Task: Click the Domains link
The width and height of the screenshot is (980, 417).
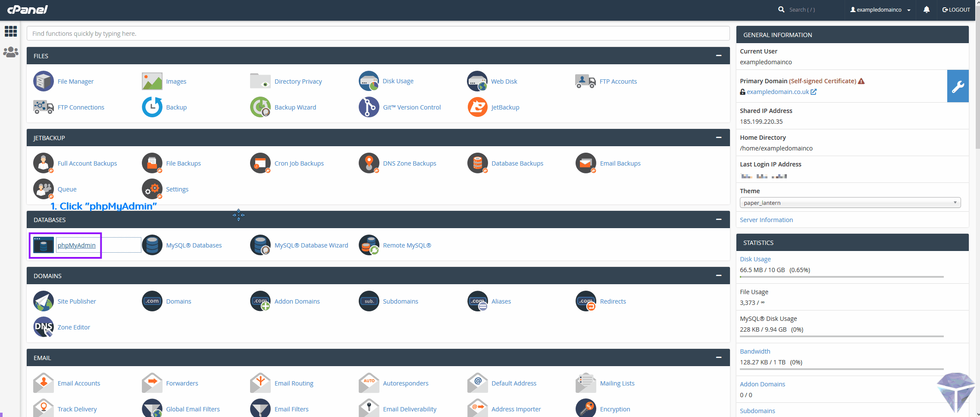Action: click(178, 301)
